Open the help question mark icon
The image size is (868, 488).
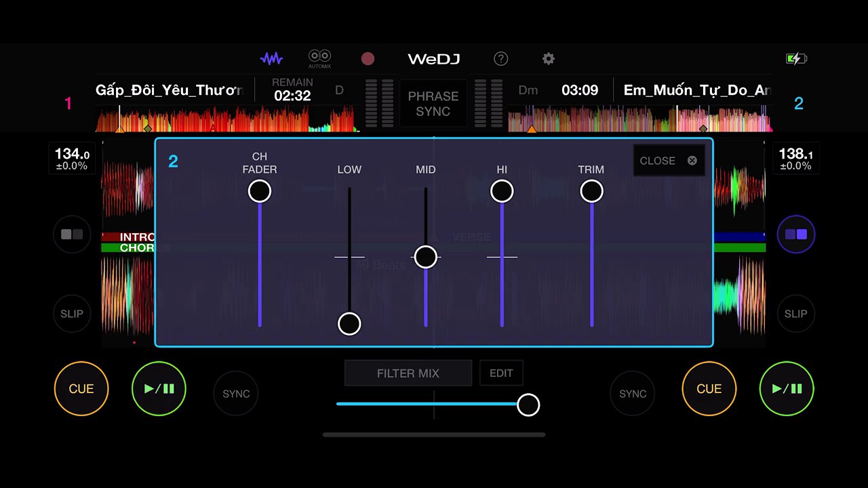[x=500, y=59]
